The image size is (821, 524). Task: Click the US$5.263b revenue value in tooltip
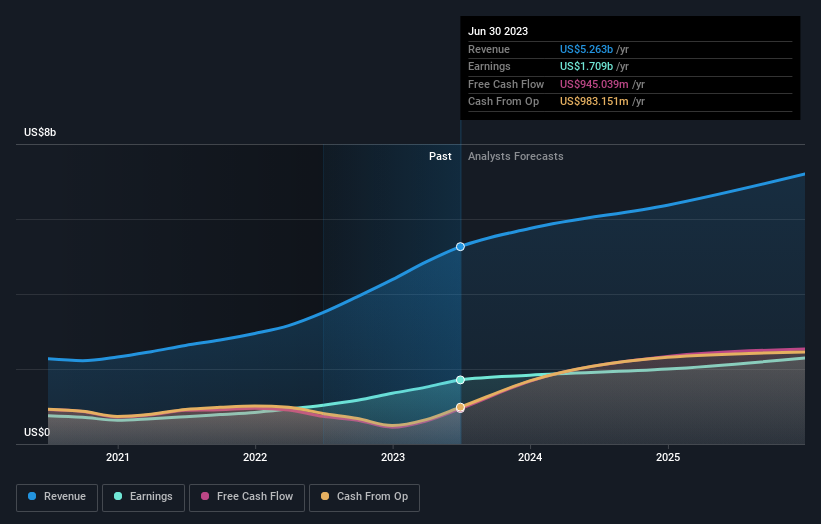(x=586, y=49)
